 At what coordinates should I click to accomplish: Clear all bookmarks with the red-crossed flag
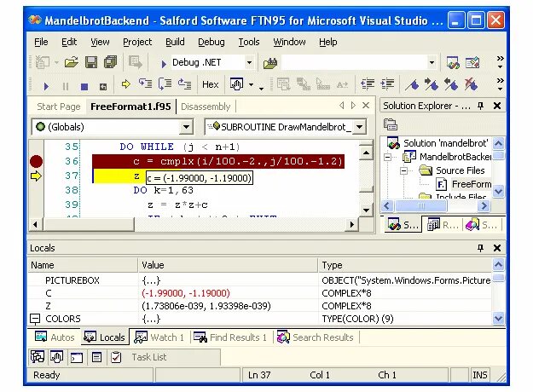click(x=471, y=84)
